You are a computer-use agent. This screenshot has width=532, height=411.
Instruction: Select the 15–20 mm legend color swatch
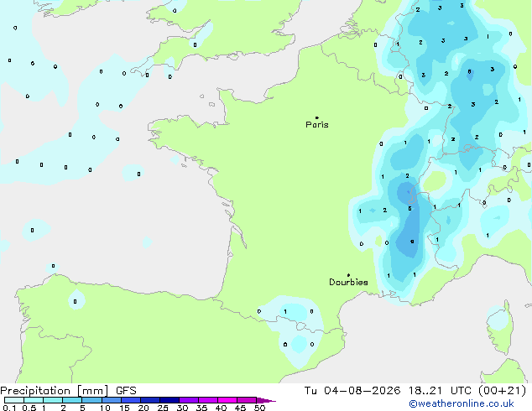(x=131, y=400)
